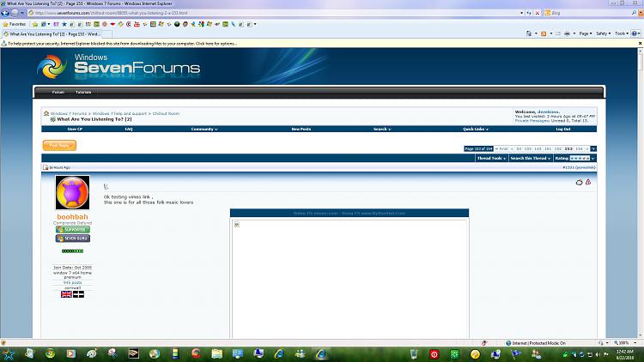Open New Posts menu item
The image size is (644, 362).
[301, 130]
